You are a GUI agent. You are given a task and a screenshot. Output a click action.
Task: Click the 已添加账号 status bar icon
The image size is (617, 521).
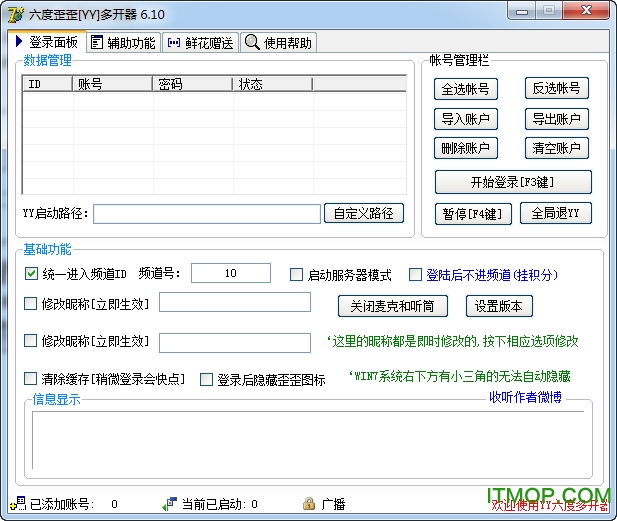click(17, 504)
